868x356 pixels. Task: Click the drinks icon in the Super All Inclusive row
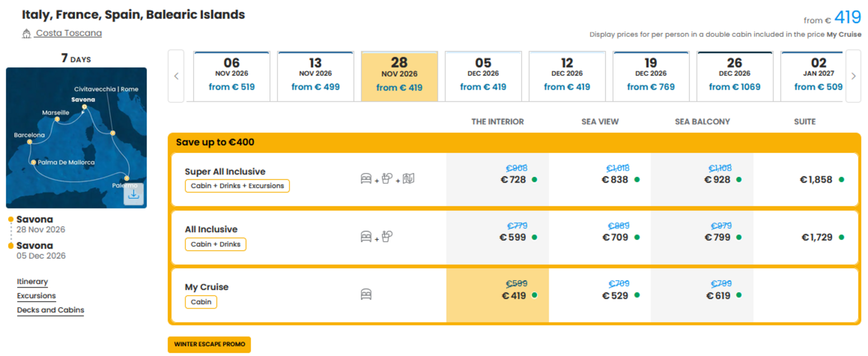point(387,179)
